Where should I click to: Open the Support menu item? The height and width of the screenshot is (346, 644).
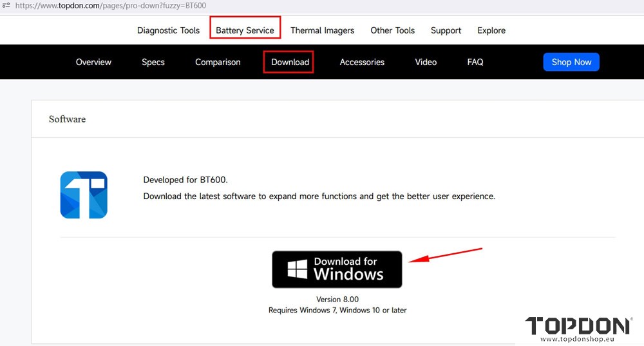point(446,30)
